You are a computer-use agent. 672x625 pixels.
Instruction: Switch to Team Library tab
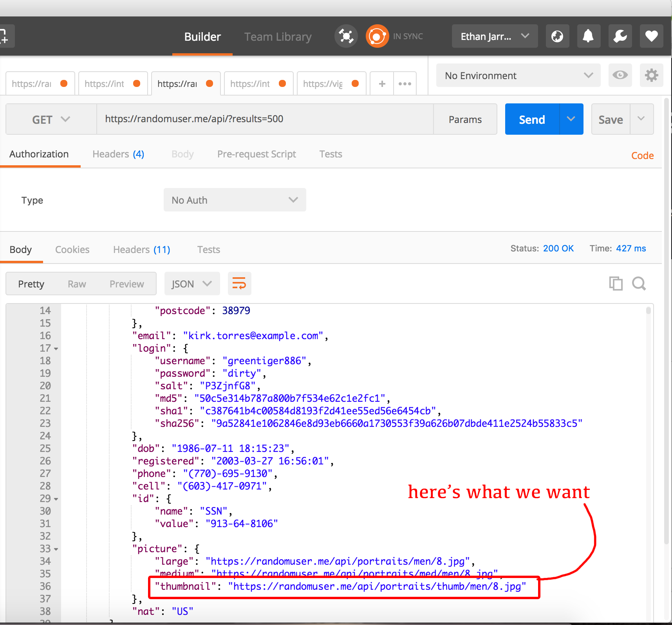tap(278, 36)
